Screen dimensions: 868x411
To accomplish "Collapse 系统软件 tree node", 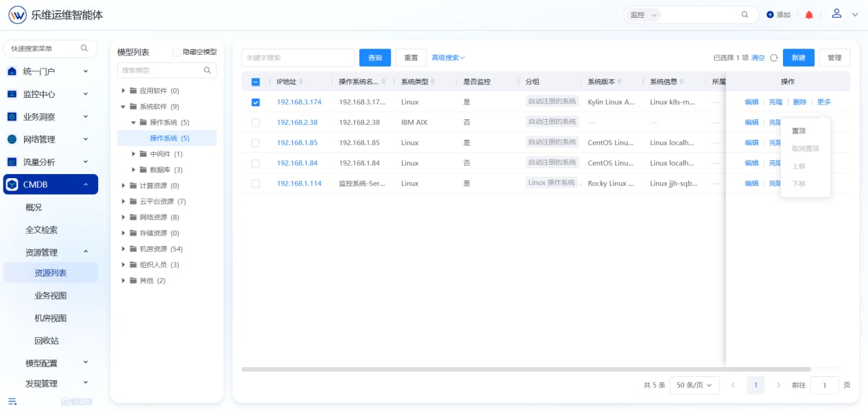I will [x=123, y=106].
